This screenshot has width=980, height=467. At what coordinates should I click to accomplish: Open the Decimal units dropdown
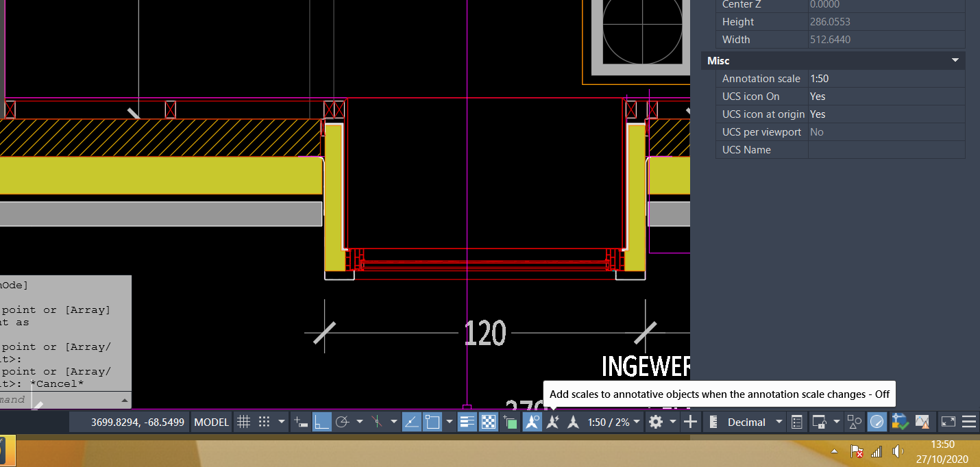coord(755,422)
